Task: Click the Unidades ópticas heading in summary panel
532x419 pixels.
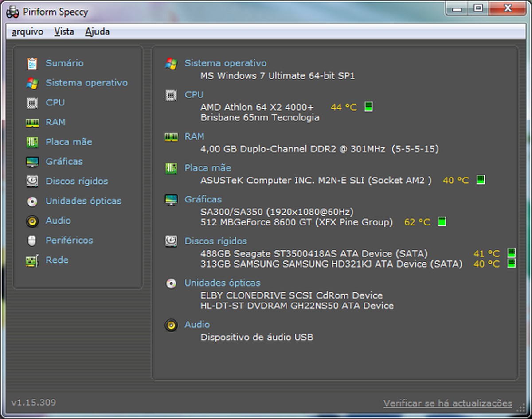Action: tap(222, 283)
